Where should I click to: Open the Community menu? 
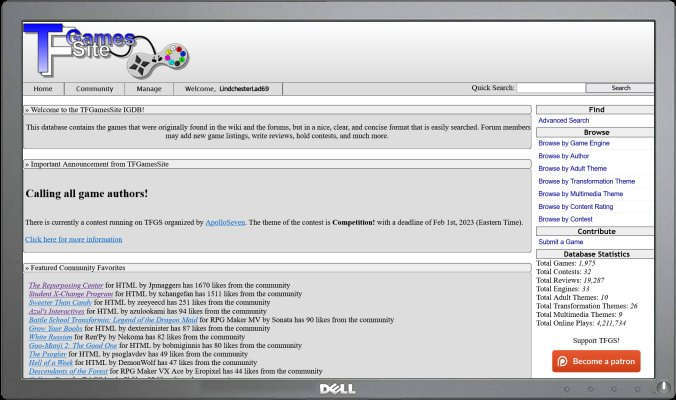click(x=95, y=89)
